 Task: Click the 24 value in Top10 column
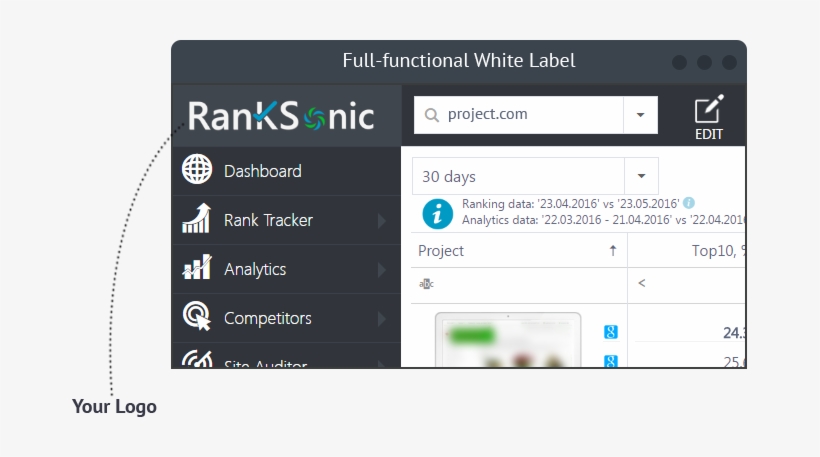pyautogui.click(x=734, y=333)
